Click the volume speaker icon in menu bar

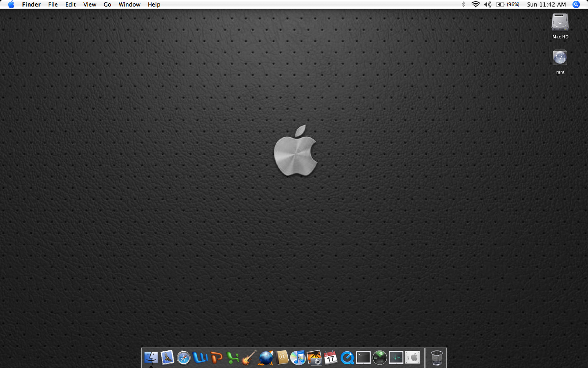point(488,4)
